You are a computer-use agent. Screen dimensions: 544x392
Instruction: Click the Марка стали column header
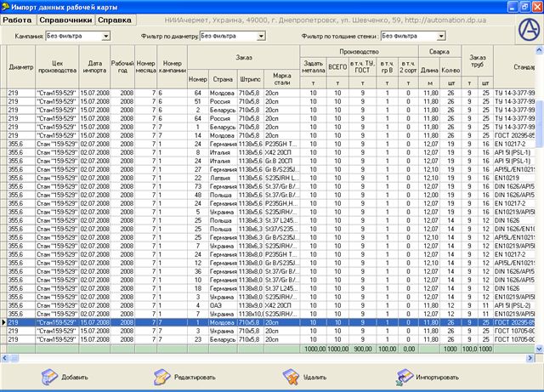[x=281, y=79]
